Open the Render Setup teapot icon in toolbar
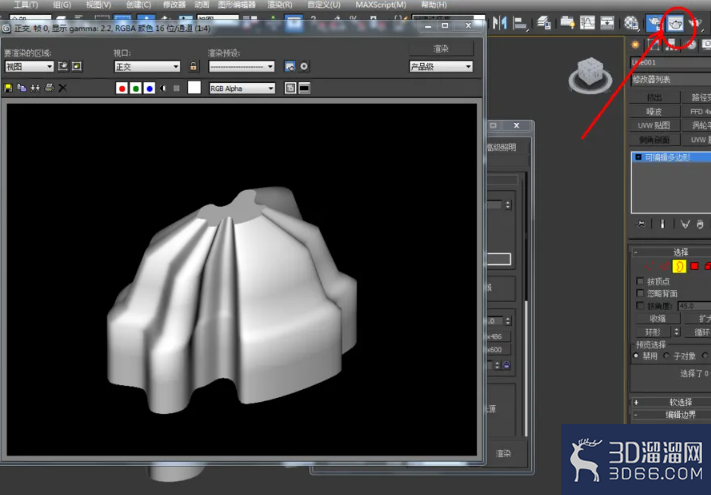711x495 pixels. (654, 22)
